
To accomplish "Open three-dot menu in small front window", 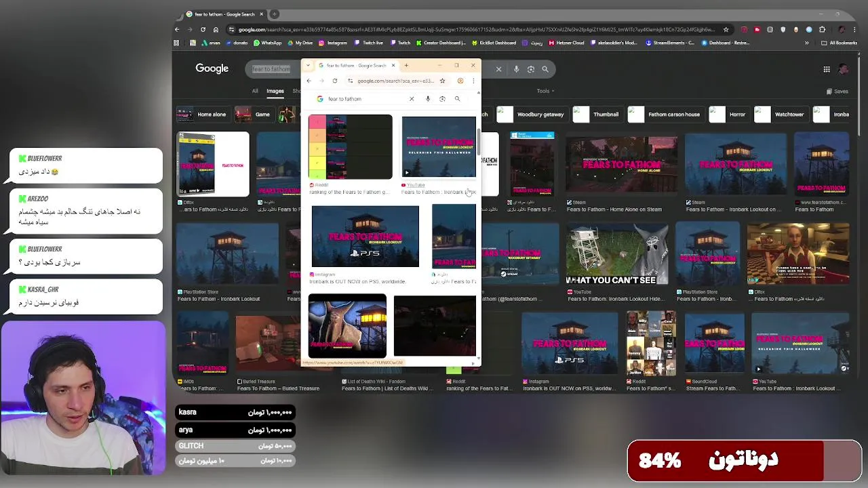I will 473,81.
